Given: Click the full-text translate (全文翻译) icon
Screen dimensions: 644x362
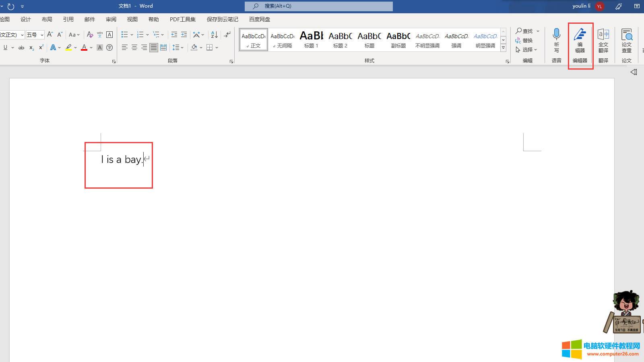Looking at the screenshot, I should [603, 40].
